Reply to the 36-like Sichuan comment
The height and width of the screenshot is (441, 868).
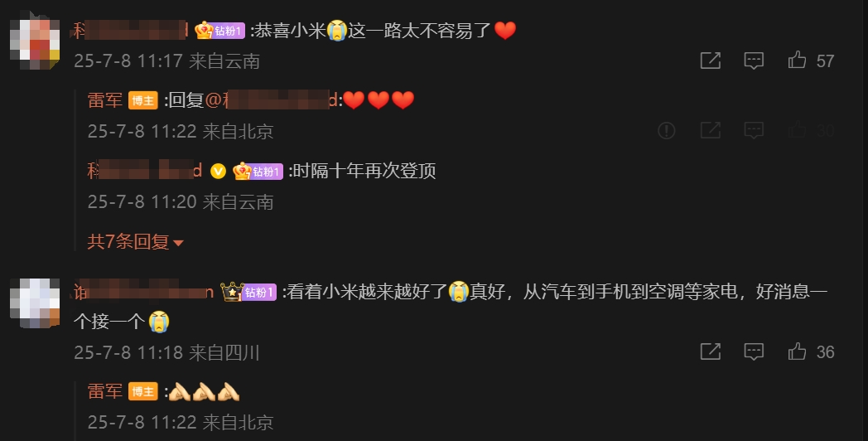(754, 351)
